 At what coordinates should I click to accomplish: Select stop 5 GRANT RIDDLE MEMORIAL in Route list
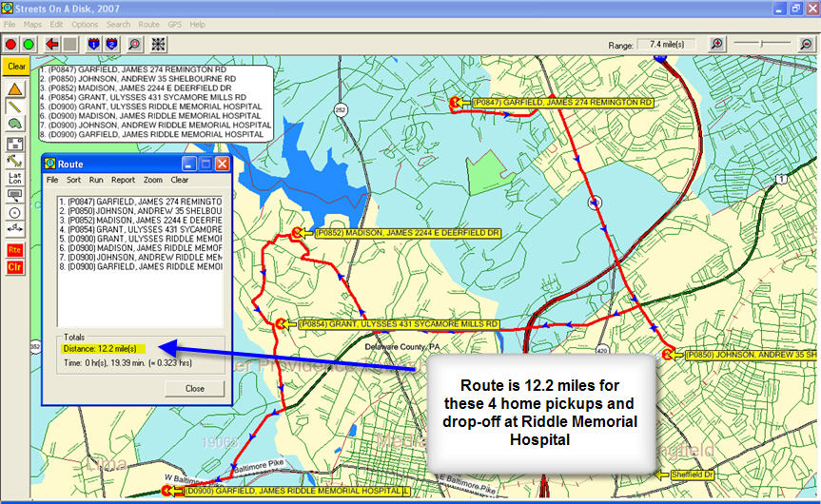pos(141,239)
